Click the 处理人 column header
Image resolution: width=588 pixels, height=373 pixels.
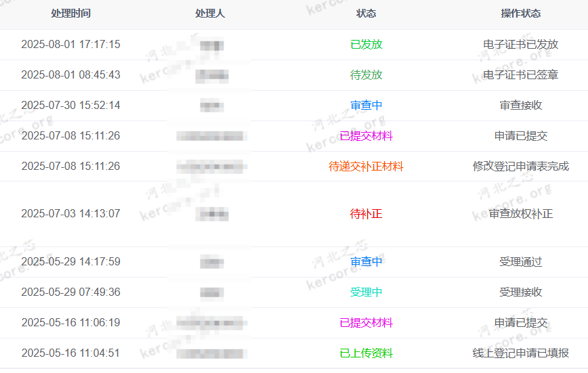pyautogui.click(x=209, y=14)
